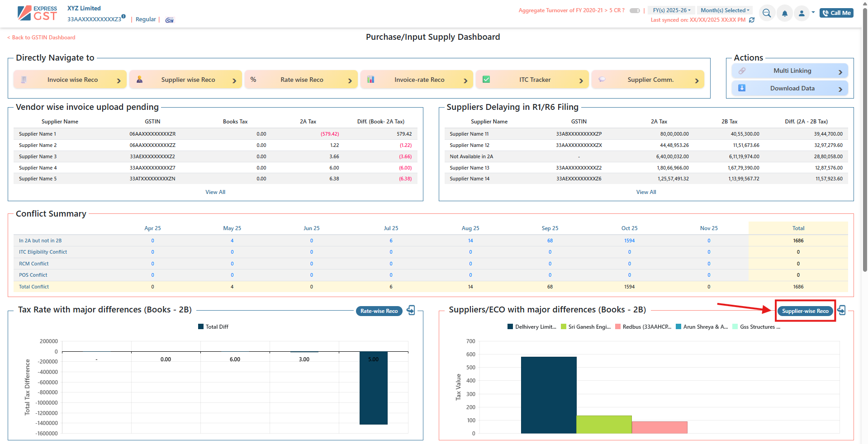Toggle the Aggregate Turnover switch
The height and width of the screenshot is (444, 868).
635,10
